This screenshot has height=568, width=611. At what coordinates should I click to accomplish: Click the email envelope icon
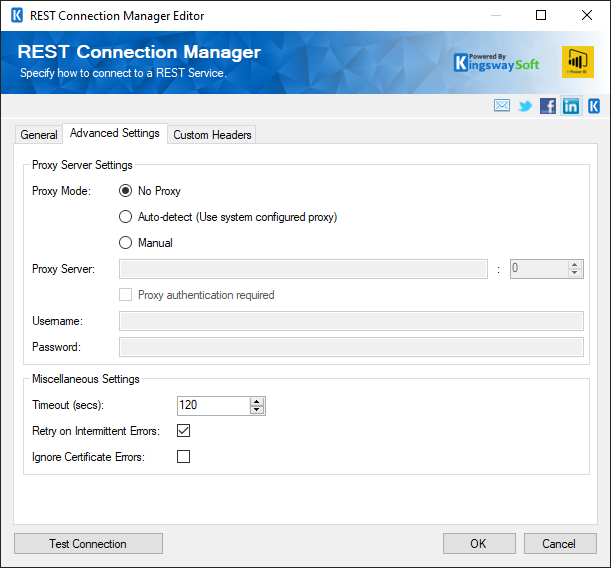click(x=502, y=106)
